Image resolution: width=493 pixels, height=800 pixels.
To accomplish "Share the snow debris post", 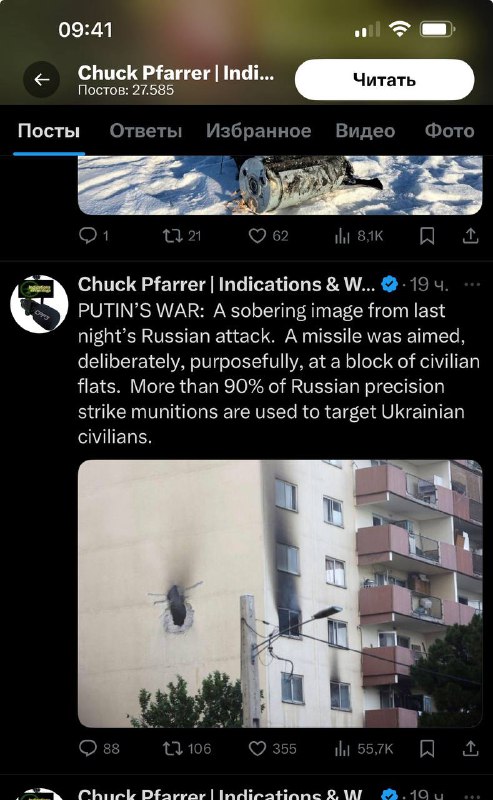I will [x=470, y=236].
